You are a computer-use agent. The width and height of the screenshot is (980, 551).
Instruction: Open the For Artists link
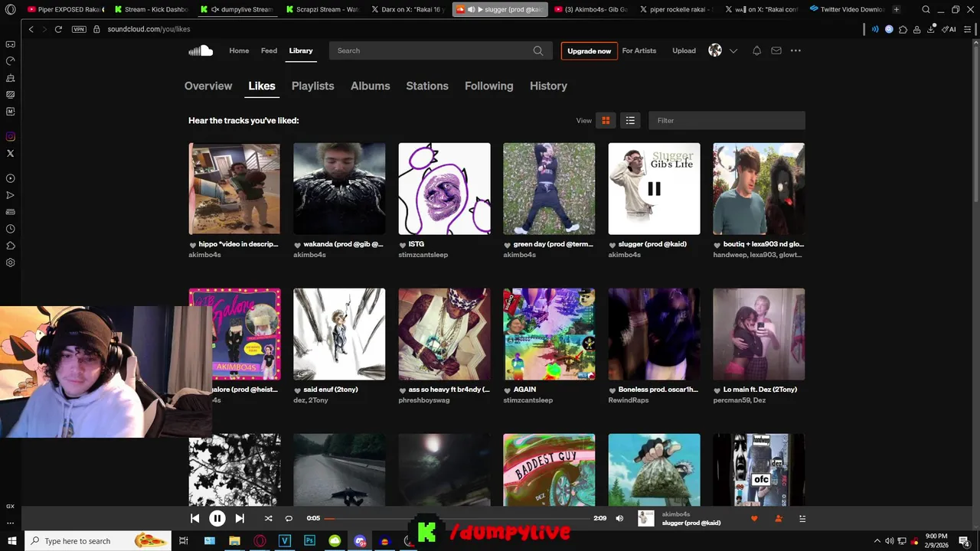click(639, 51)
